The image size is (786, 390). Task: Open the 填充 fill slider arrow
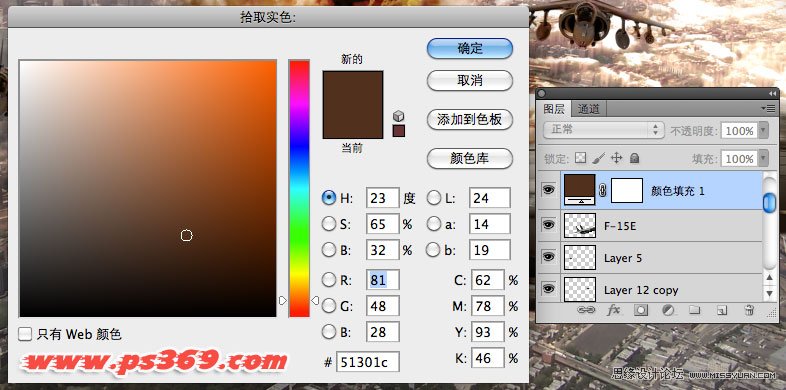(x=763, y=158)
